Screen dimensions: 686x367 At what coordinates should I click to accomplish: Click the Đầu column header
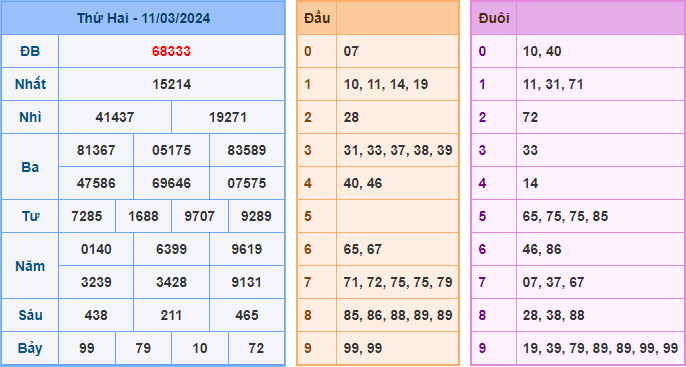317,18
